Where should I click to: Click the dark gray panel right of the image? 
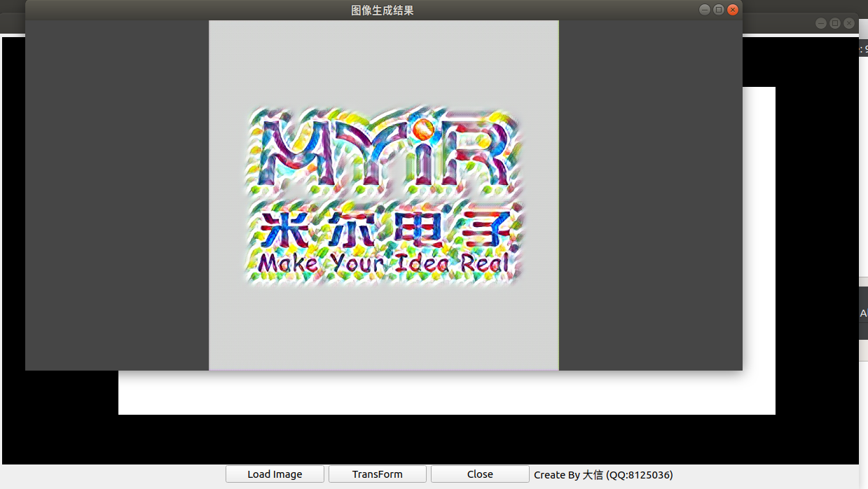coord(650,195)
